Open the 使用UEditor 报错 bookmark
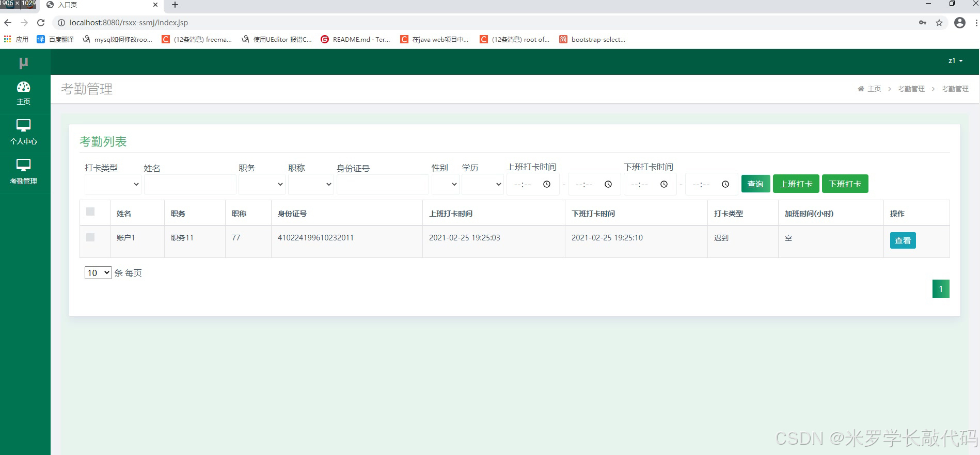980x455 pixels. [x=277, y=39]
